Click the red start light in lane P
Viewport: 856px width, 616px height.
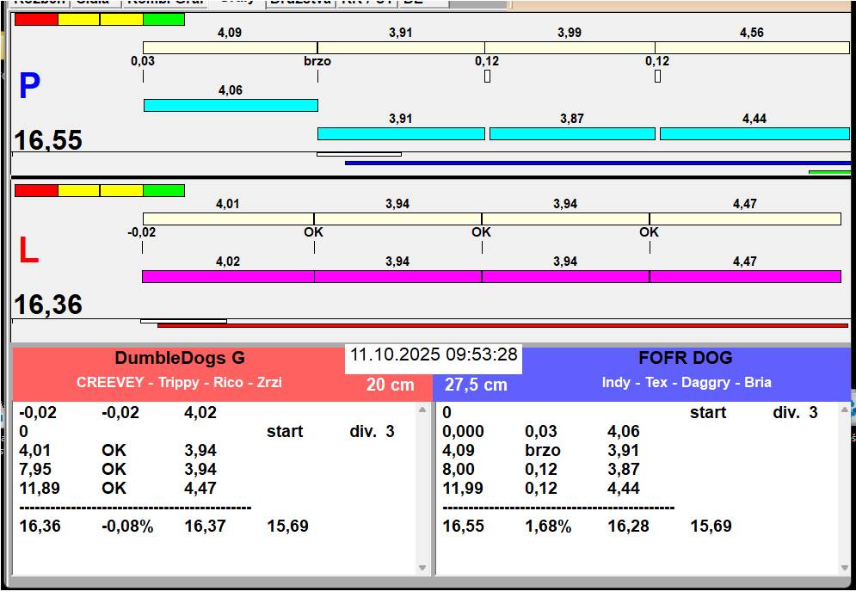pyautogui.click(x=36, y=19)
